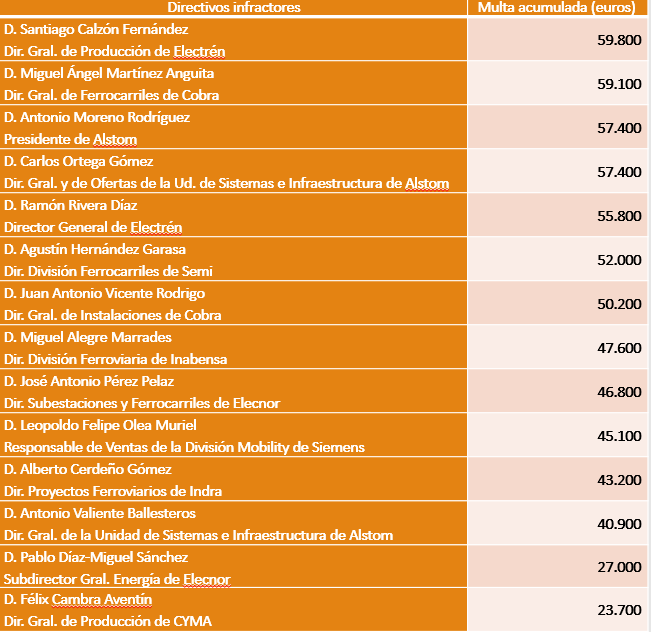Viewport: 651px width, 632px height.
Task: Click the name D. Pablo Díaz-Miguel Sánchez
Action: (x=96, y=558)
